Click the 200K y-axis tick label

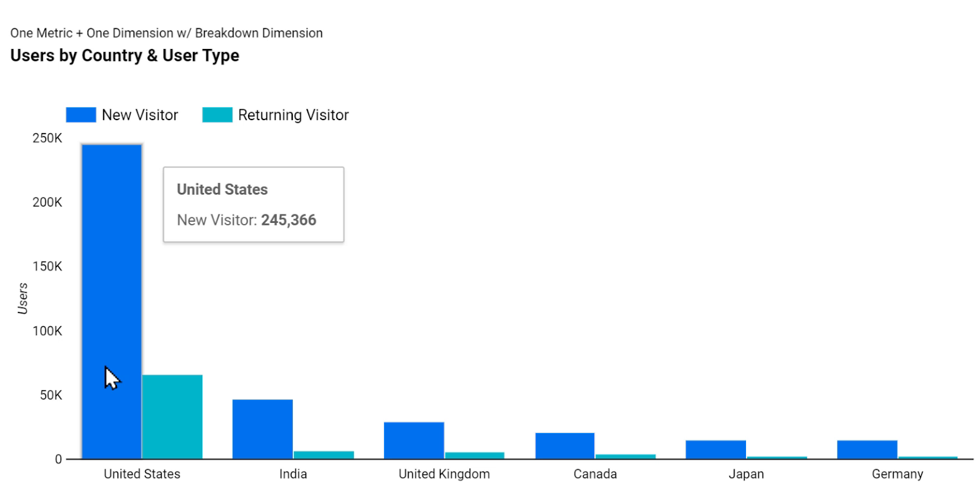tap(47, 202)
